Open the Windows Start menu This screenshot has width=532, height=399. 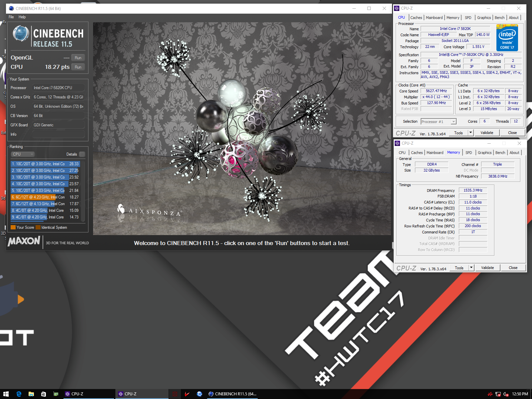6,394
